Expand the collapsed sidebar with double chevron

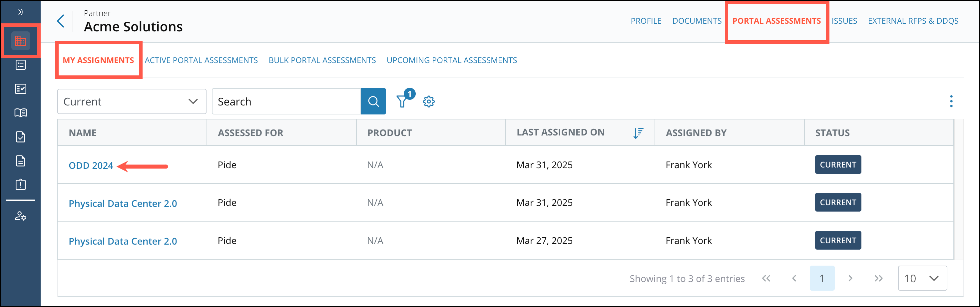21,12
